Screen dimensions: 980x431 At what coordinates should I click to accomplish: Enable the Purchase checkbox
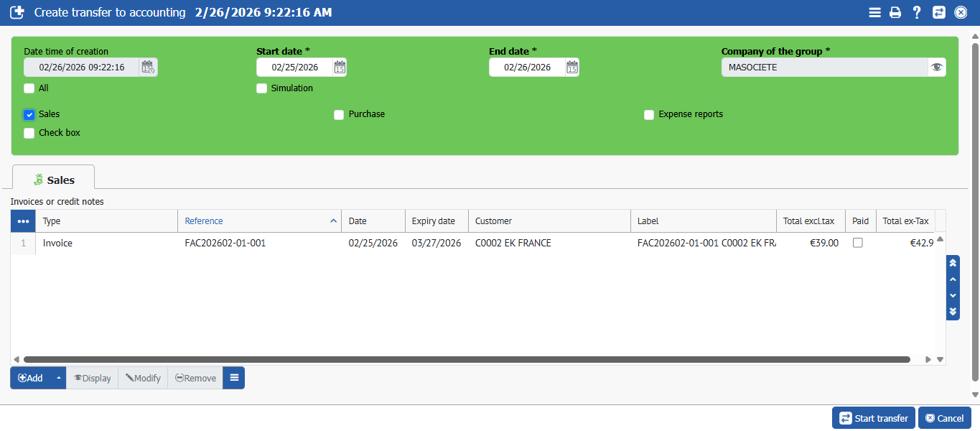tap(339, 115)
